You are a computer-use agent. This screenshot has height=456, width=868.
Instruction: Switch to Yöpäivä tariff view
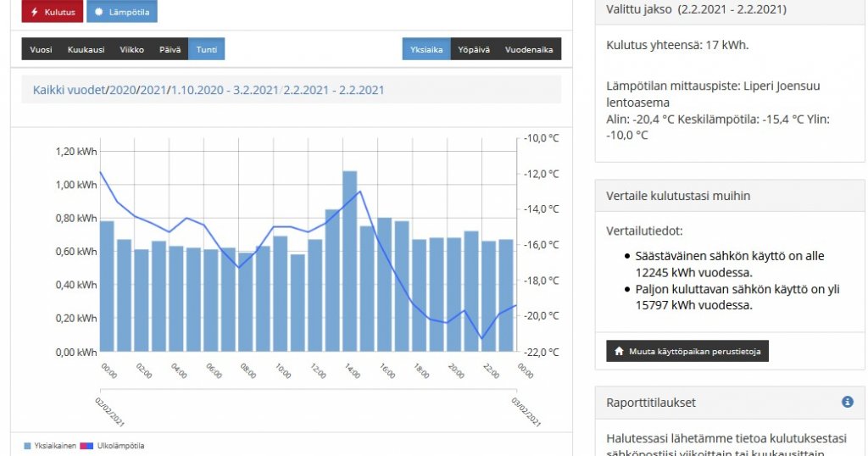473,50
